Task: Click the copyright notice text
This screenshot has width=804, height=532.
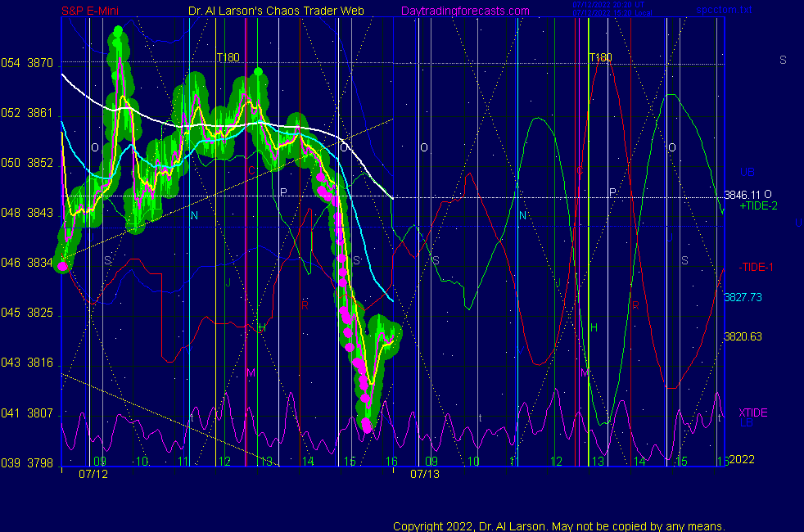Action: pos(559,526)
